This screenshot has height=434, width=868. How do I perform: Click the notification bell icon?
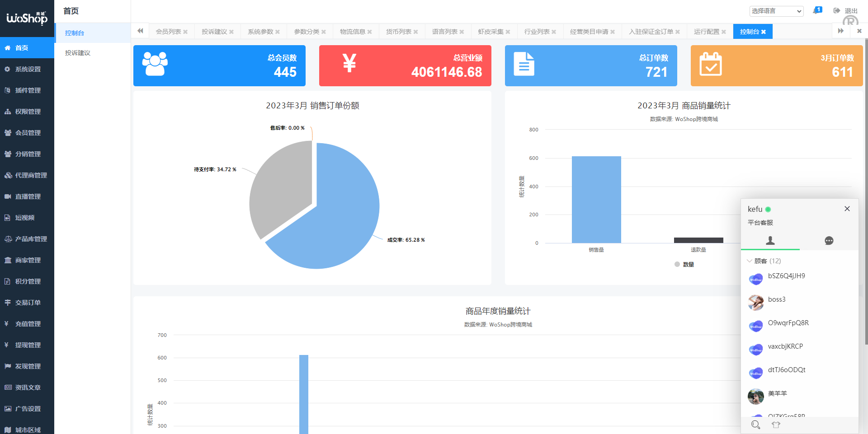click(x=816, y=10)
